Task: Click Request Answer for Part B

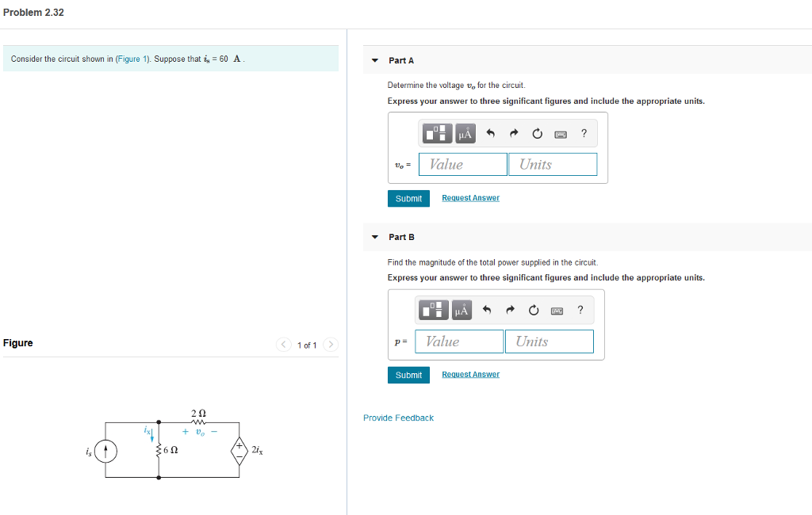Action: [470, 374]
